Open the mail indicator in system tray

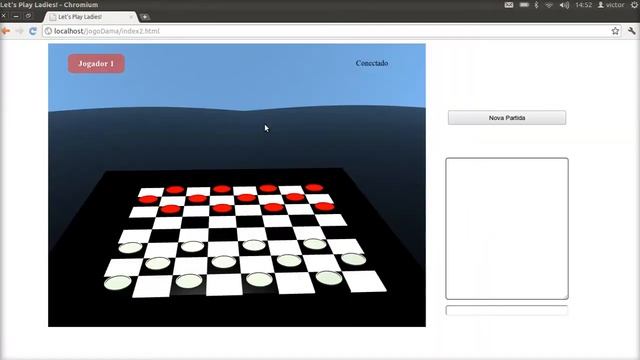[x=509, y=5]
